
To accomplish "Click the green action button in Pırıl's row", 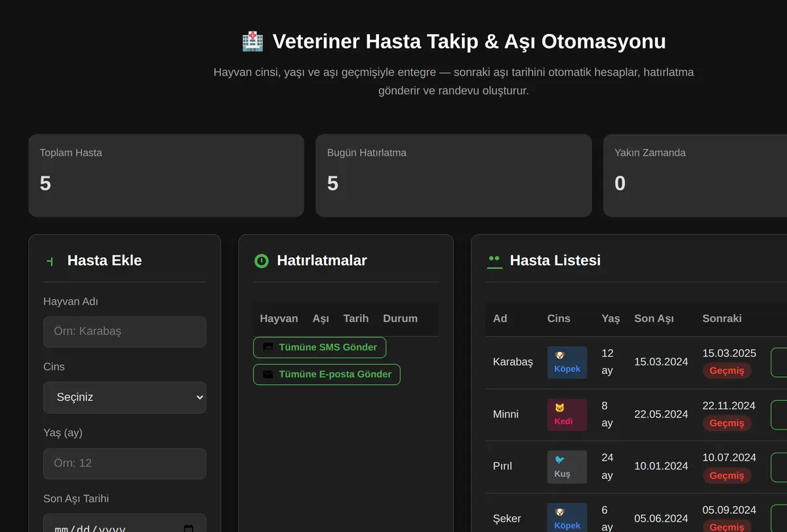I will [779, 467].
